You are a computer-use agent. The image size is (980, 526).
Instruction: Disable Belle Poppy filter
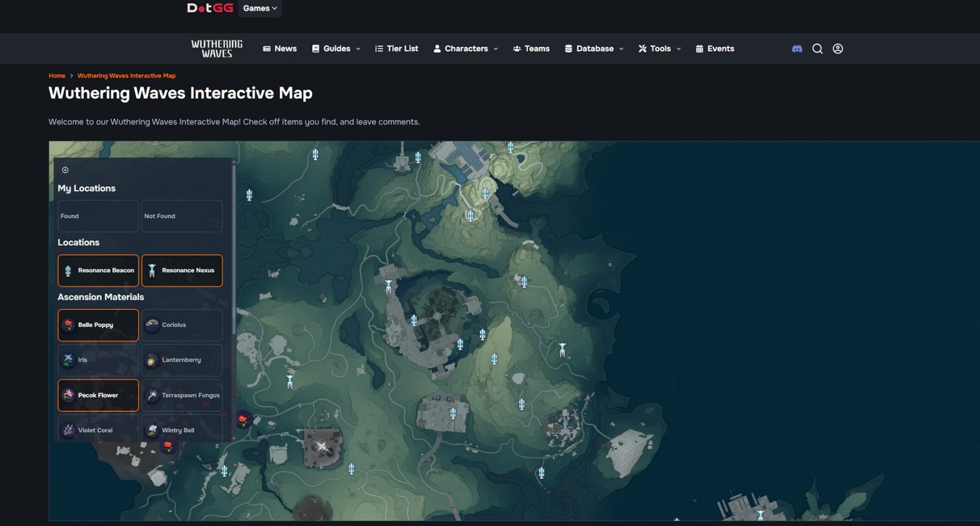coord(98,325)
